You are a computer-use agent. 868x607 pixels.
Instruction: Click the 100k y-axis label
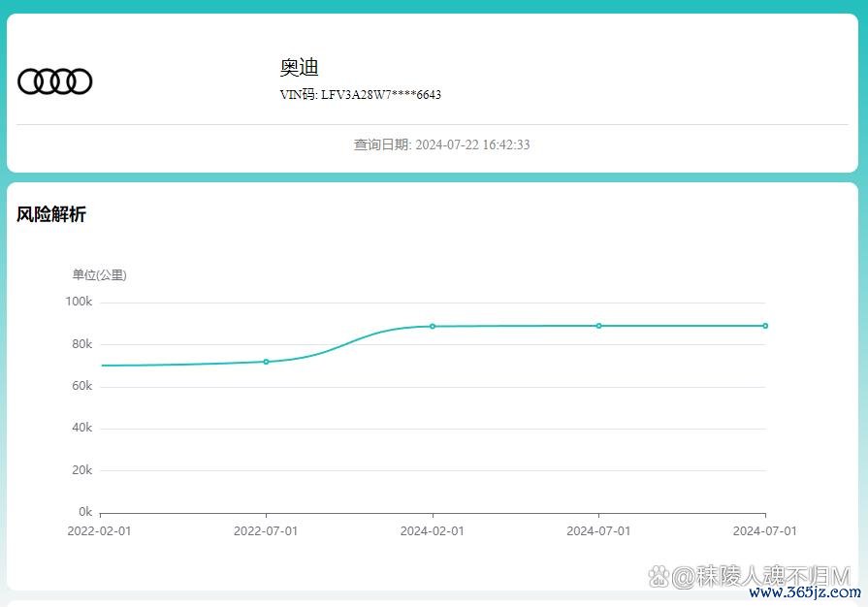(79, 302)
